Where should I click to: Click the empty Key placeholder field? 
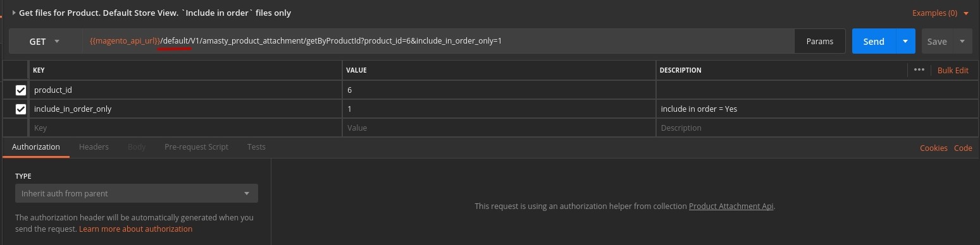point(185,128)
